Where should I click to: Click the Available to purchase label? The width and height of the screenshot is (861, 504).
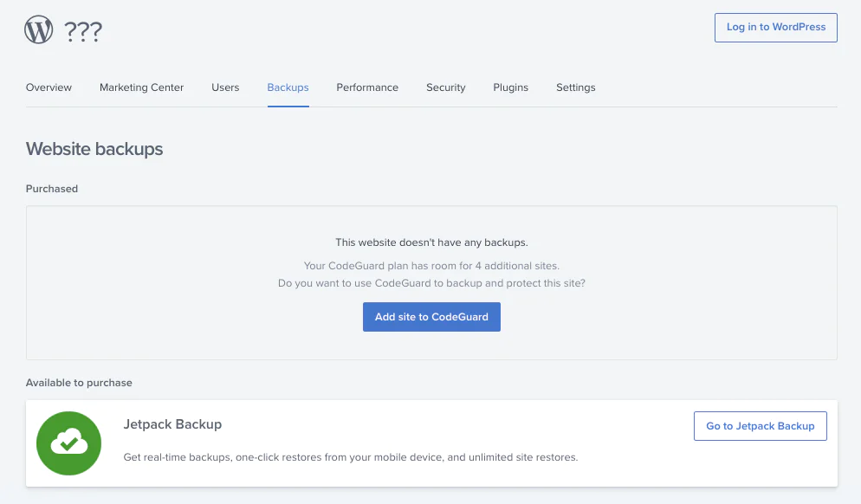(79, 383)
